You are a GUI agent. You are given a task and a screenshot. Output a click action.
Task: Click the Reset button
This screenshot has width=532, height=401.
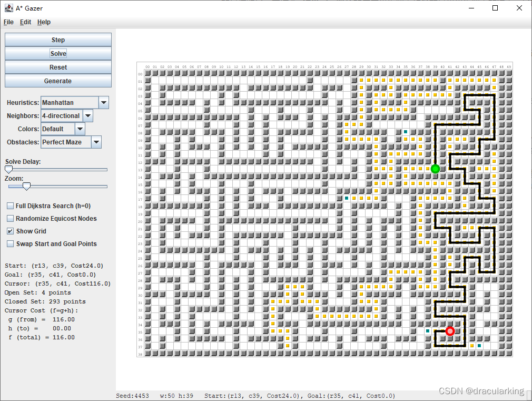58,67
